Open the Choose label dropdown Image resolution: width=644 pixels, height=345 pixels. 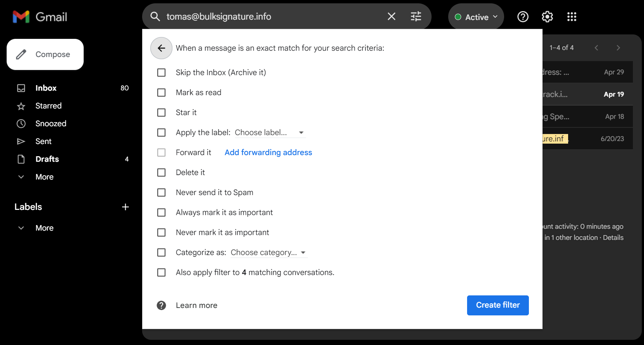(x=269, y=133)
